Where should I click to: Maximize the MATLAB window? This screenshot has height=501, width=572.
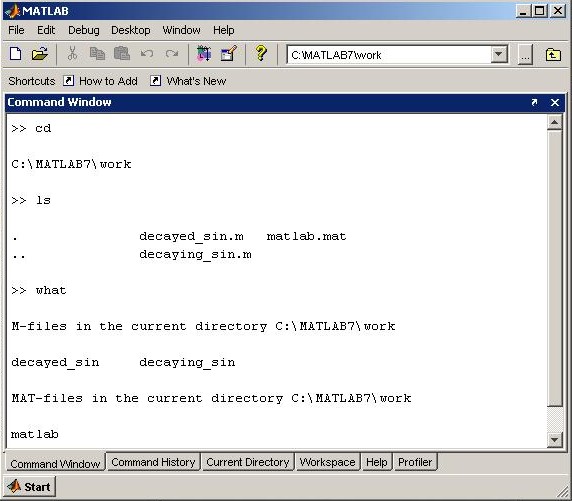click(540, 11)
